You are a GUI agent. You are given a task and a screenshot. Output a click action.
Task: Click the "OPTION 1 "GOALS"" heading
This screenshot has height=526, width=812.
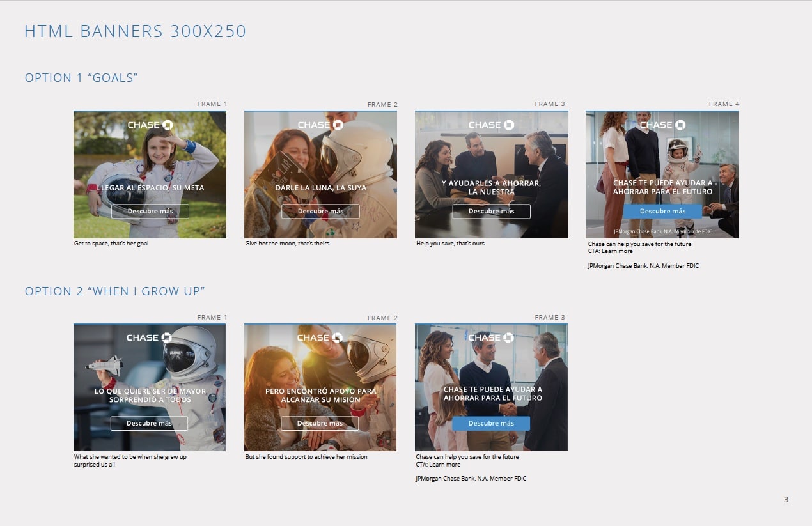(x=81, y=78)
